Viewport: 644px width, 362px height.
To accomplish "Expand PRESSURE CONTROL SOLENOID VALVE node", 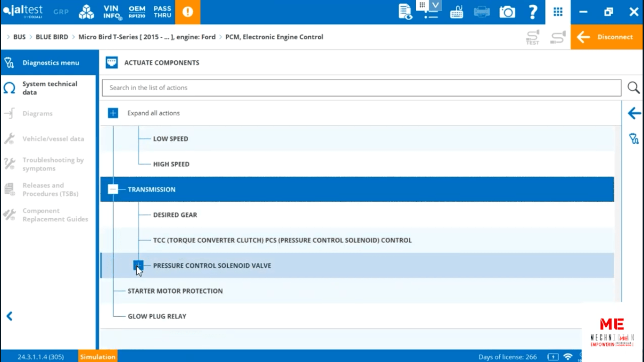I will click(x=138, y=266).
